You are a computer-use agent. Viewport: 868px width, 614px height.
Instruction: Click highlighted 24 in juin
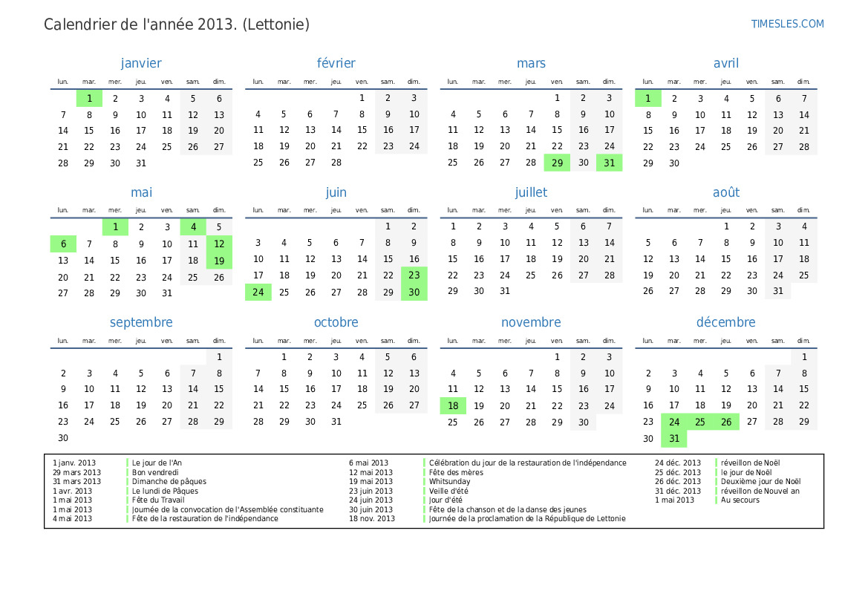pyautogui.click(x=258, y=293)
